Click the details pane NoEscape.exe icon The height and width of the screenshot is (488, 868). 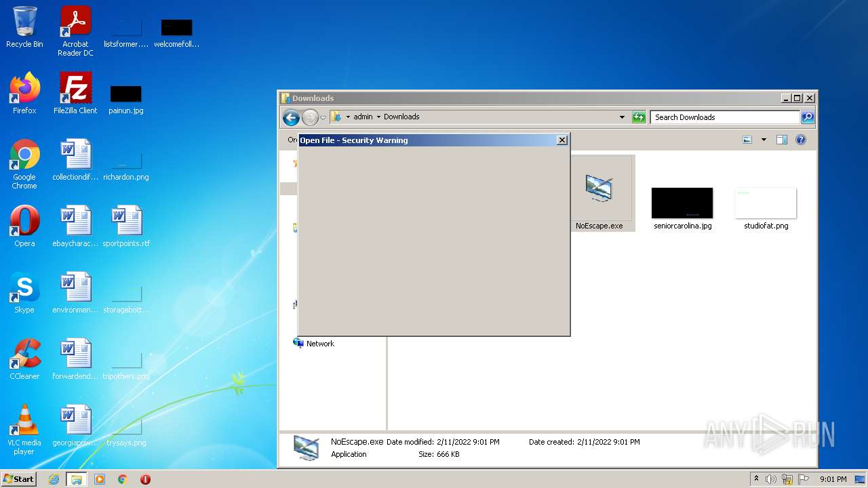pos(307,448)
